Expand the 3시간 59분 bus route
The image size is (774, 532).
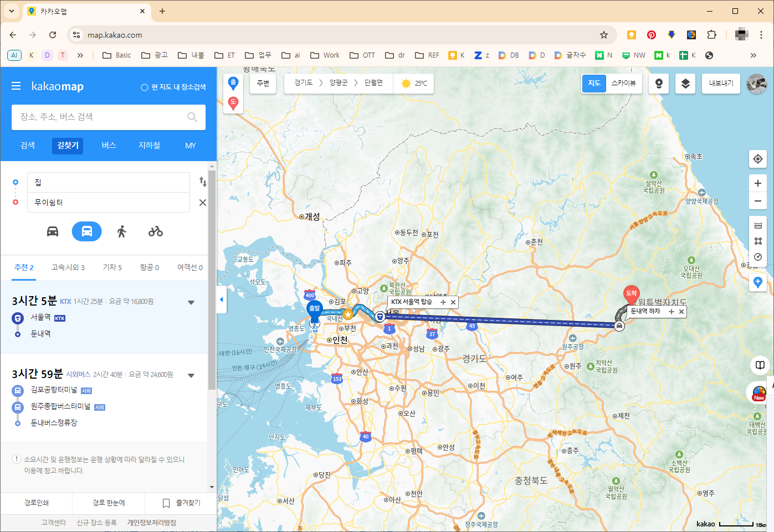(x=191, y=375)
